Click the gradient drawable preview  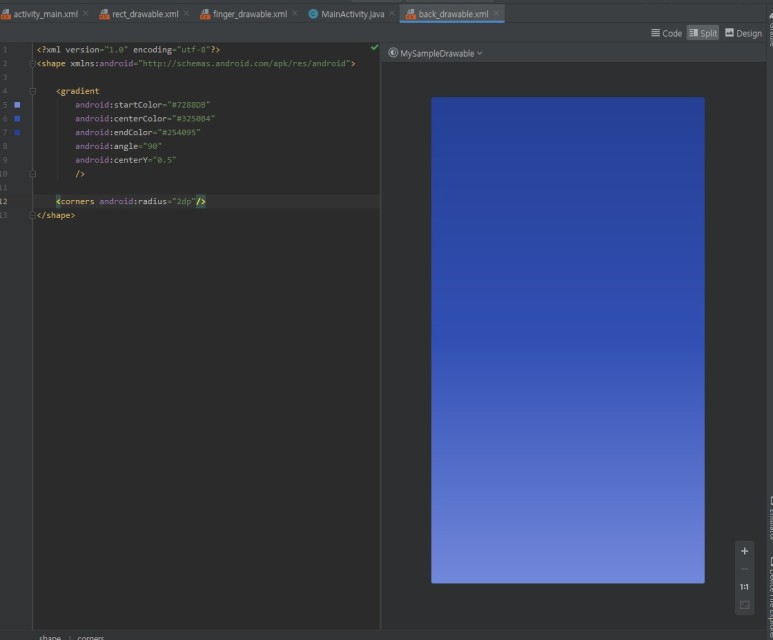click(567, 340)
